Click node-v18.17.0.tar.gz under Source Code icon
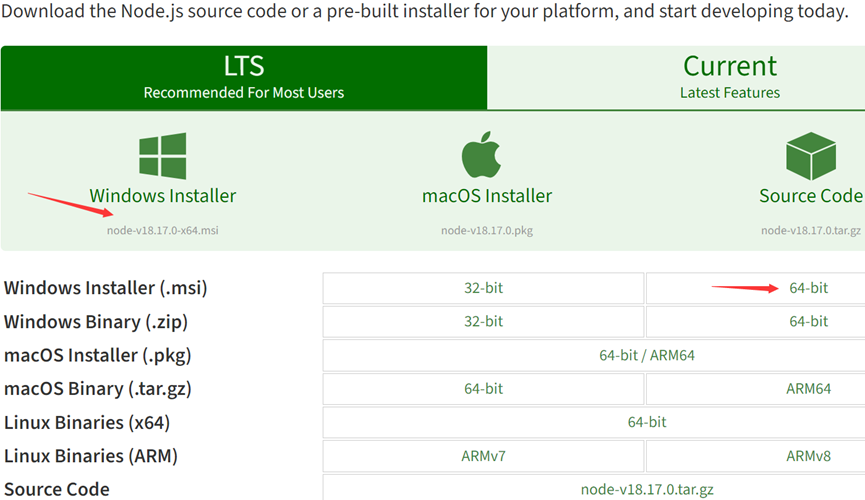Screen dimensions: 865x500 [811, 230]
